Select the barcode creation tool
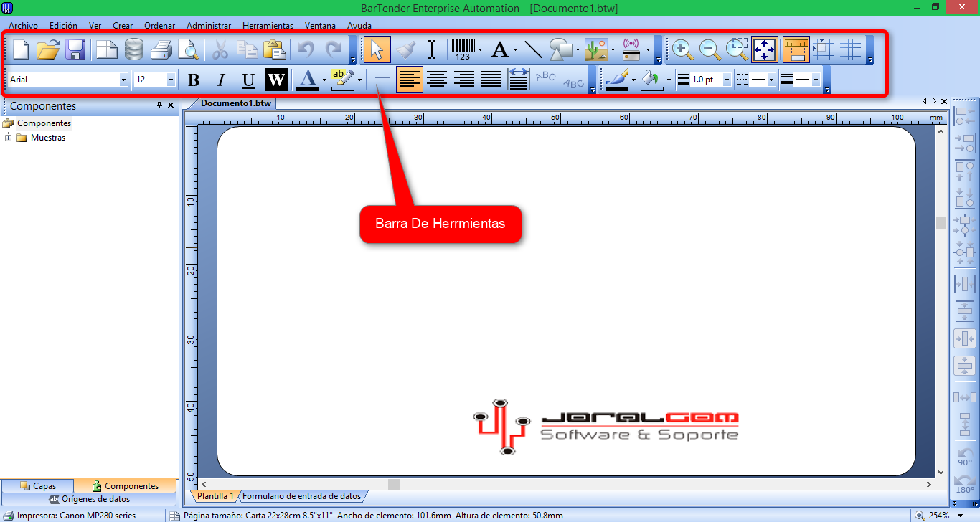 (463, 49)
